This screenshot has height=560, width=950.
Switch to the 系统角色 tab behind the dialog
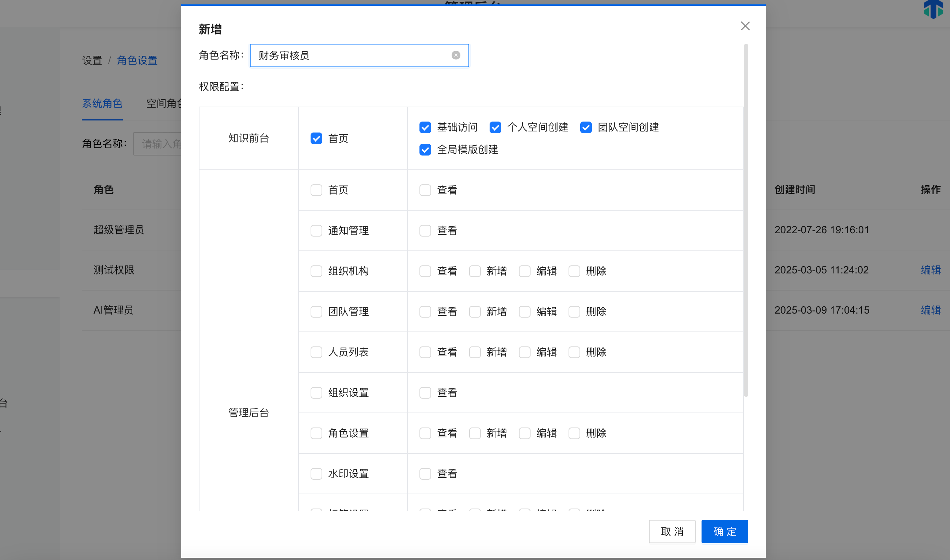tap(102, 103)
